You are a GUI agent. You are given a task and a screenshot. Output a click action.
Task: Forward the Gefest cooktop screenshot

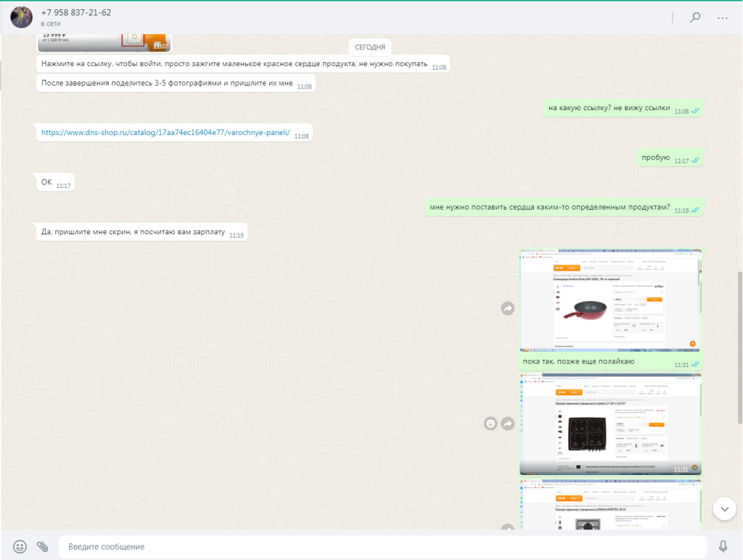pos(508,423)
